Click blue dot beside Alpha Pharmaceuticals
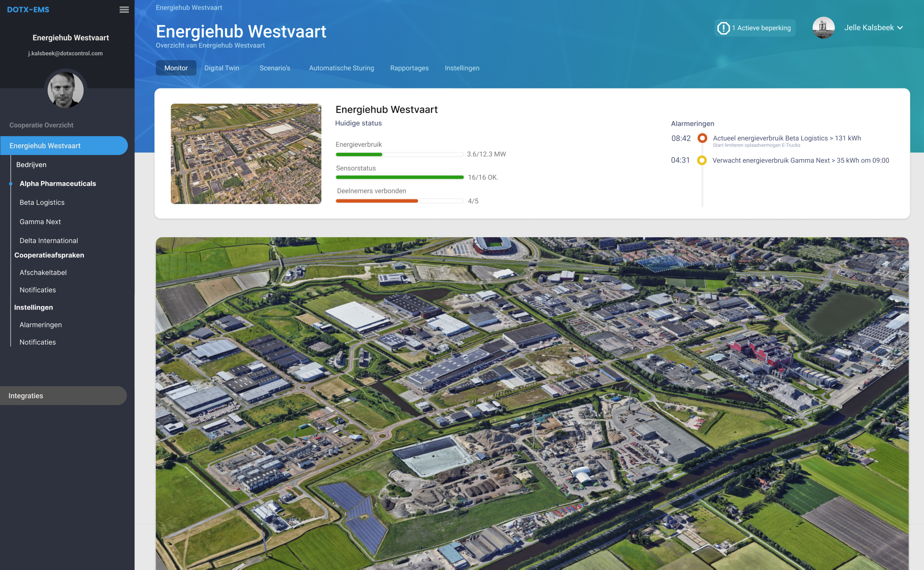This screenshot has height=570, width=924. click(11, 184)
